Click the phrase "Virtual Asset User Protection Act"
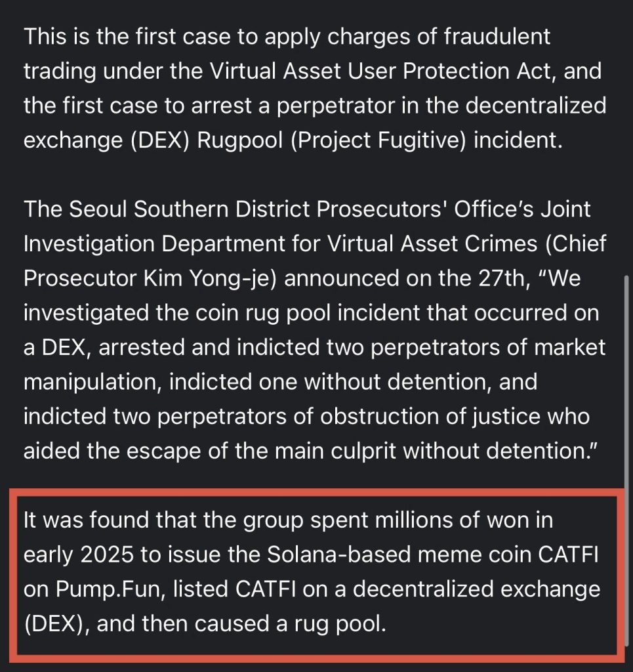 (x=382, y=71)
